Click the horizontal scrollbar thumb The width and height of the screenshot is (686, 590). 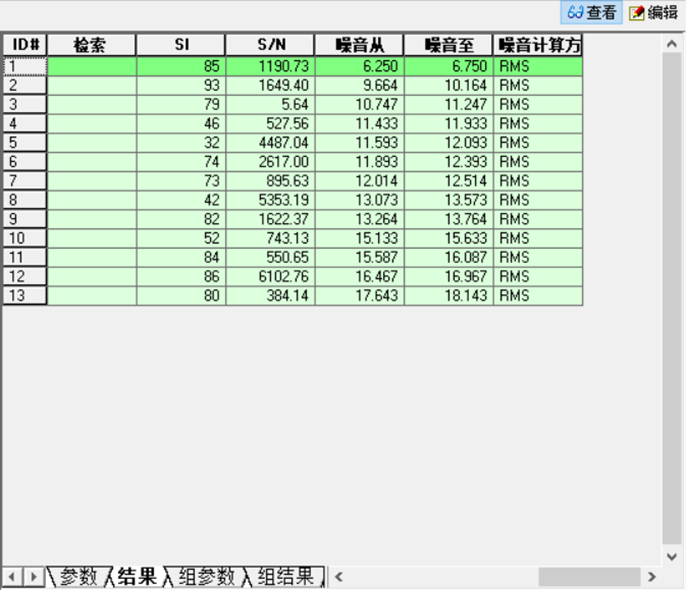(589, 577)
